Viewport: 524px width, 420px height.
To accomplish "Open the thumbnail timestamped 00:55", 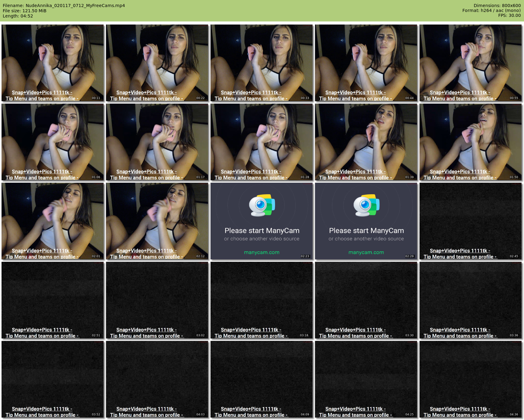I will pos(470,63).
